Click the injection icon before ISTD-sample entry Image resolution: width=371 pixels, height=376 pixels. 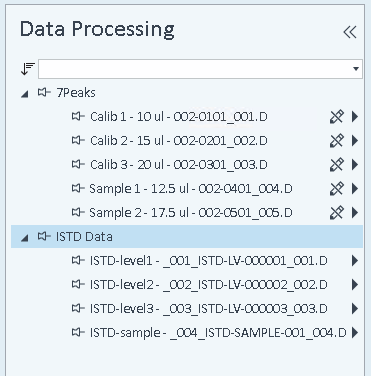click(78, 332)
